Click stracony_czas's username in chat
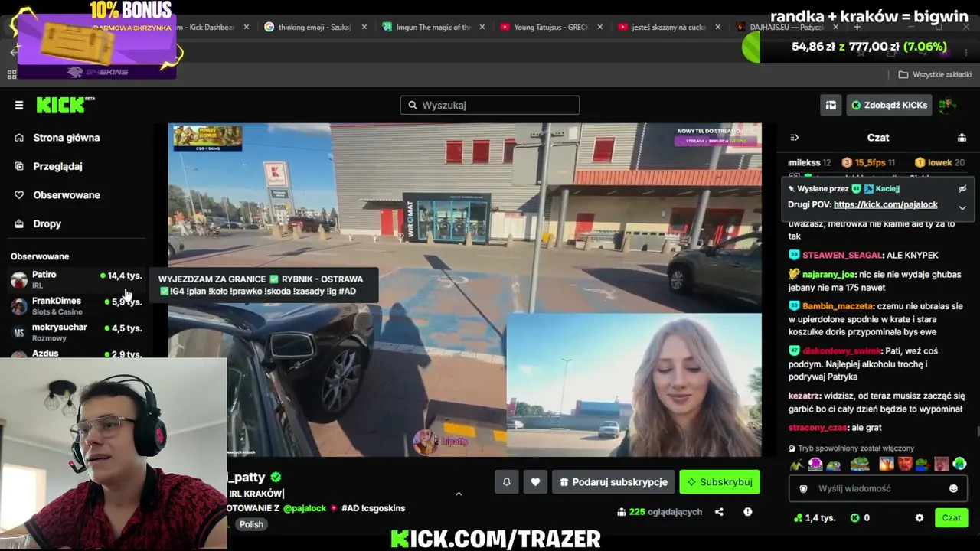This screenshot has height=551, width=980. 818,428
